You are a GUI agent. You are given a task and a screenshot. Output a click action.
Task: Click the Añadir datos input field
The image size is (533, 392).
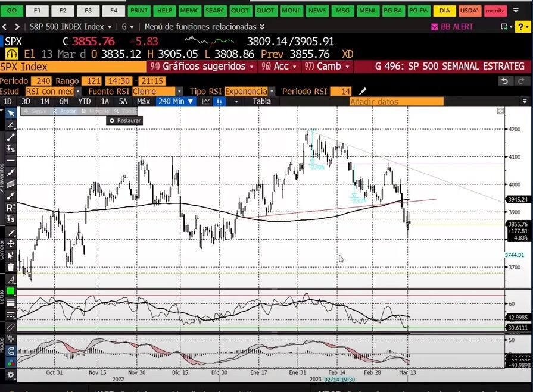click(x=397, y=102)
